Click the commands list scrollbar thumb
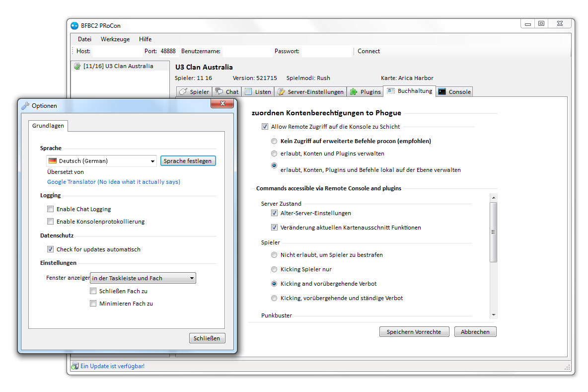The height and width of the screenshot is (392, 588). coord(494,232)
